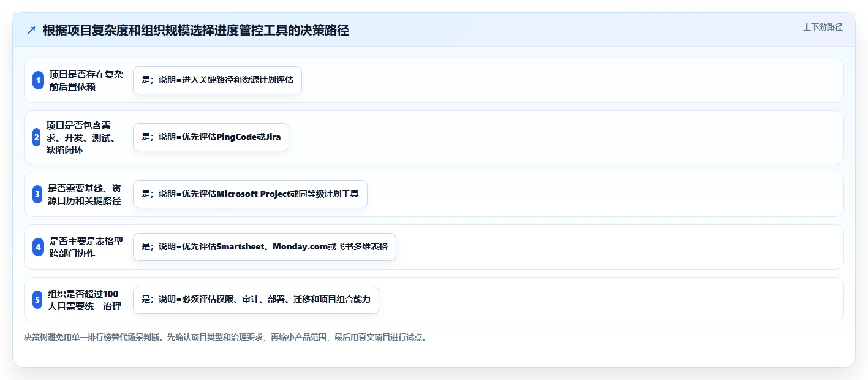Click the 上下游路径 label at top right
Screen dimensions: 868x380
click(x=823, y=28)
